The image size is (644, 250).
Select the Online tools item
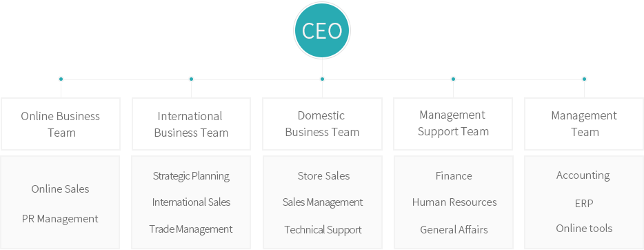tap(584, 228)
